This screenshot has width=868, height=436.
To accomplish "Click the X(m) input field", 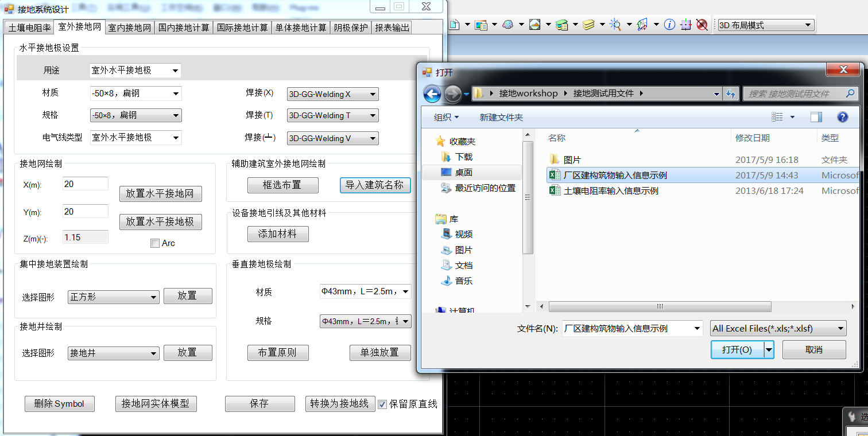I will click(85, 184).
